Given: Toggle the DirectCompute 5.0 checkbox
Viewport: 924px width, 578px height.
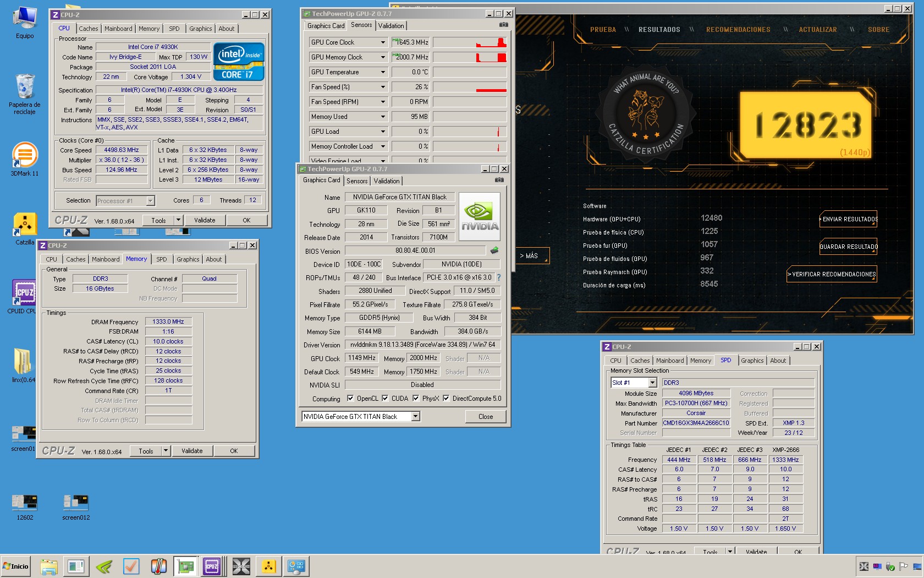Looking at the screenshot, I should (x=446, y=399).
